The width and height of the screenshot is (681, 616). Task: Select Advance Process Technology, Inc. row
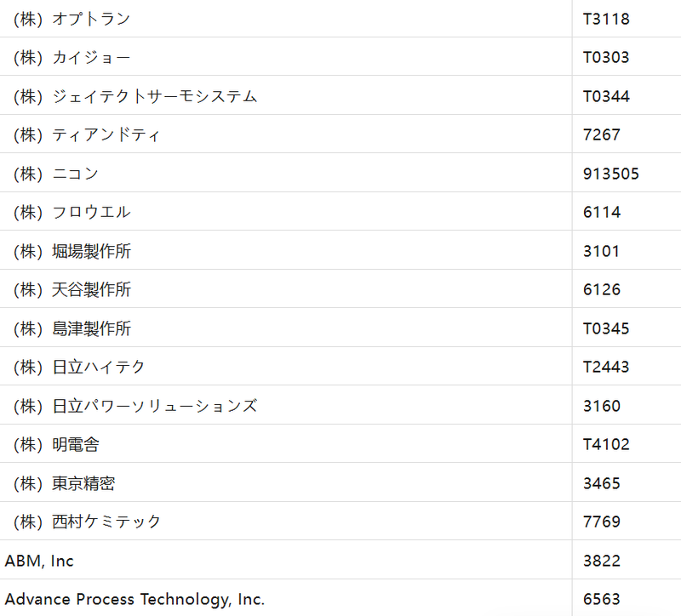134,599
